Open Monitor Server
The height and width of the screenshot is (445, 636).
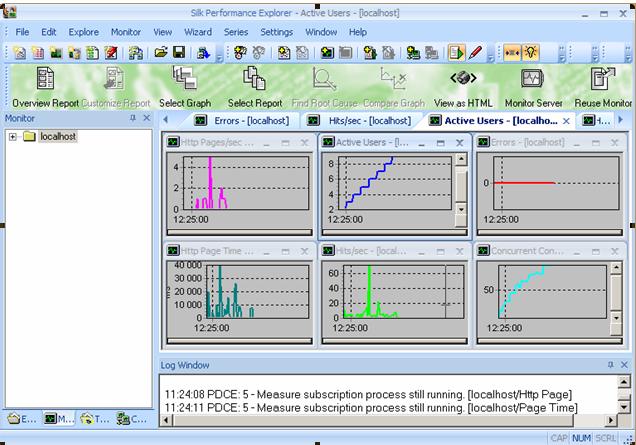(533, 88)
